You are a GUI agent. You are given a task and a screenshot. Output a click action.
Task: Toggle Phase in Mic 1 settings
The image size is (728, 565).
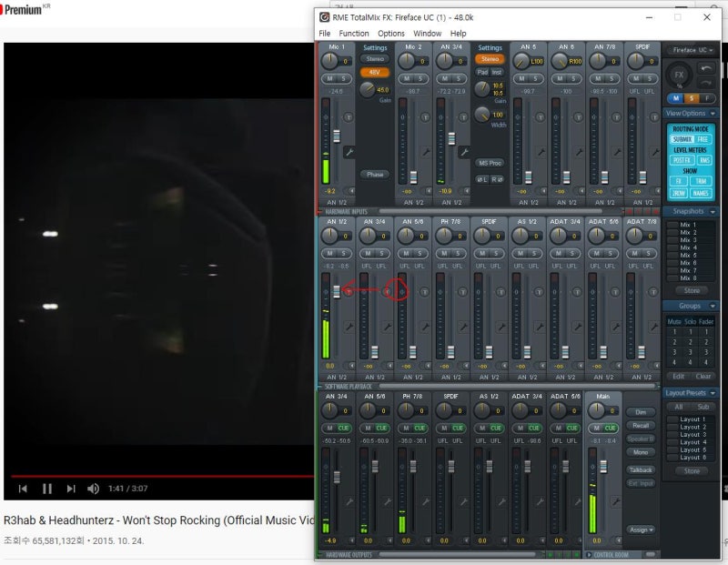(375, 174)
